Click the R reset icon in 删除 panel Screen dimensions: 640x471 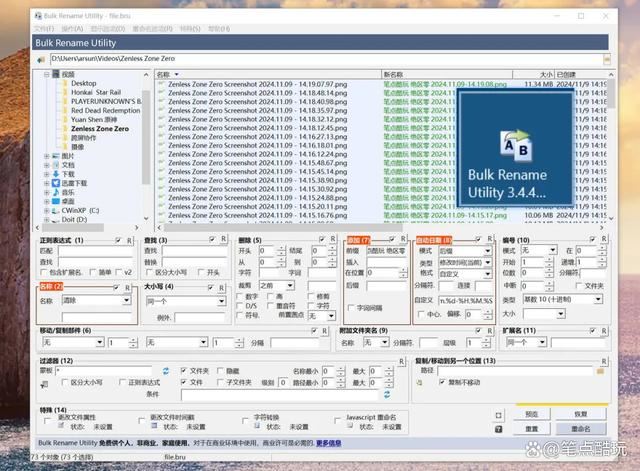tap(332, 240)
